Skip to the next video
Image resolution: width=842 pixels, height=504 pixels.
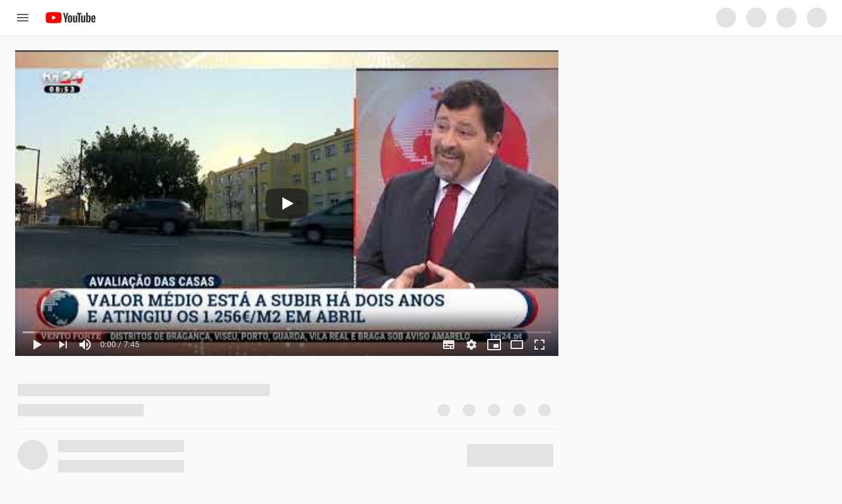(62, 345)
